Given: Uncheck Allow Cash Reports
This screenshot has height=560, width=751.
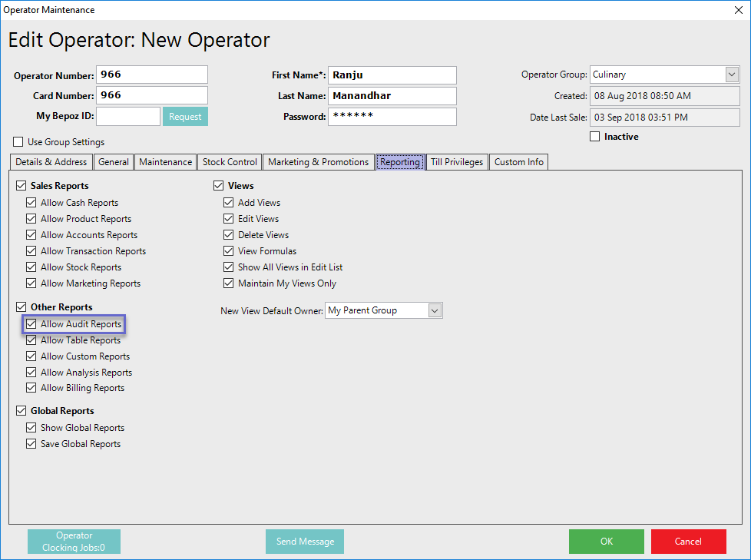Looking at the screenshot, I should [x=31, y=203].
